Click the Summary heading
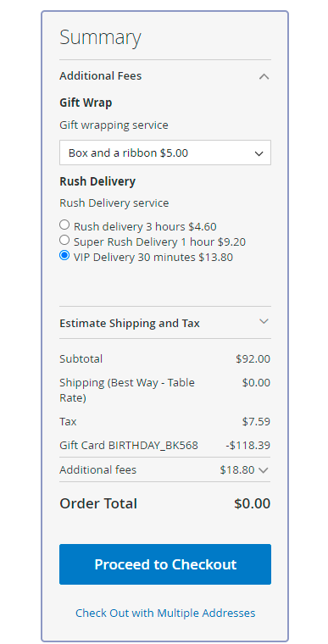The image size is (328, 644). click(100, 38)
